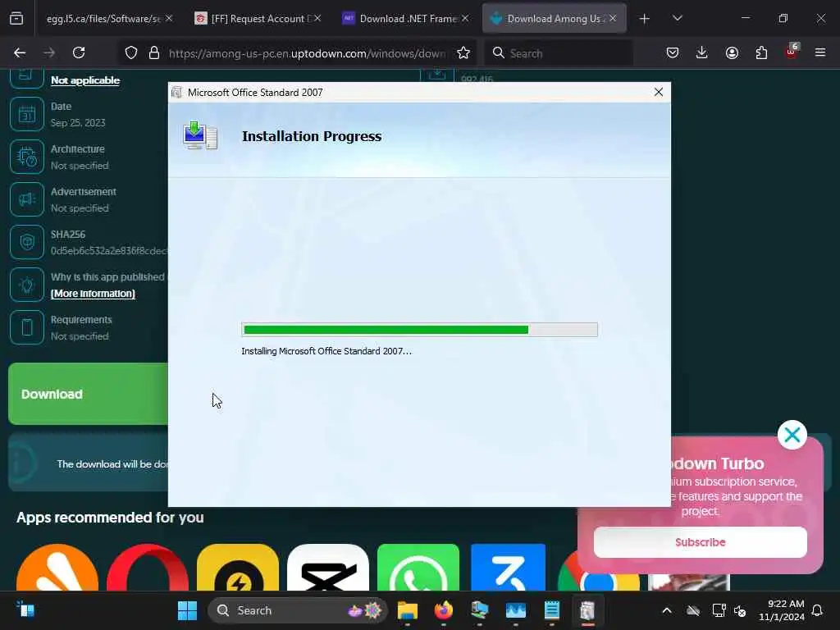840x630 pixels.
Task: Open the extensions puzzle icon
Action: click(x=761, y=52)
